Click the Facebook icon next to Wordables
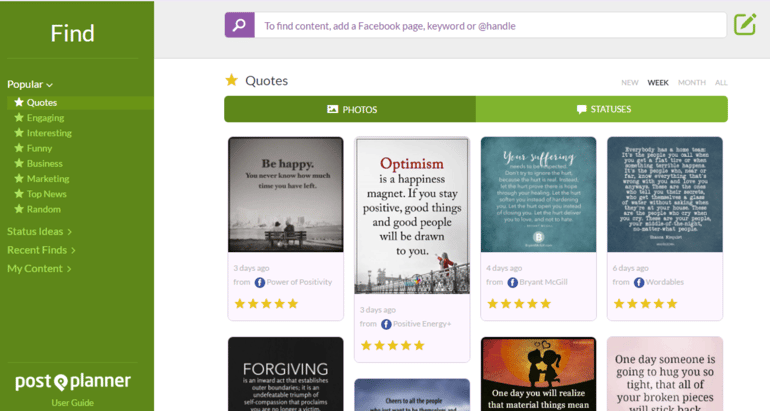The width and height of the screenshot is (770, 411). coord(639,282)
